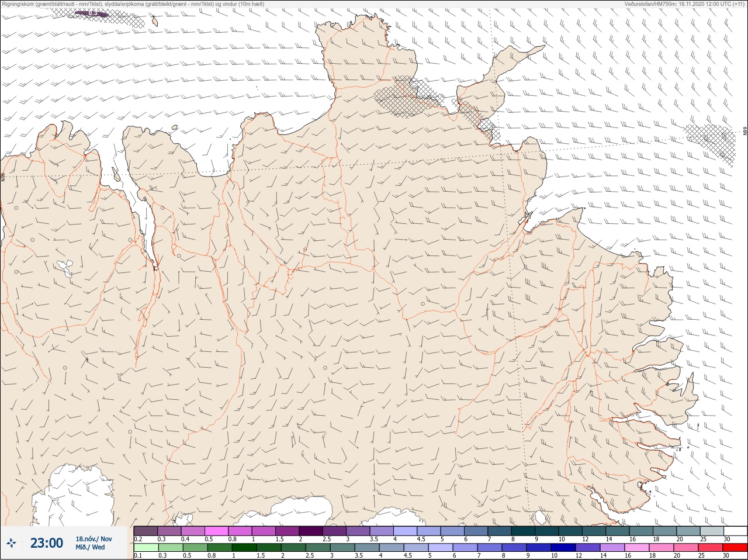Click the "25" label in the lower legend
Viewport: 748px width, 560px height.
701,555
